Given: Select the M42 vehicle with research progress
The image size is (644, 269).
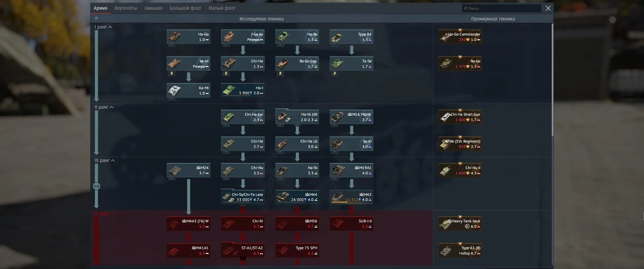Looking at the screenshot, I should (351, 197).
